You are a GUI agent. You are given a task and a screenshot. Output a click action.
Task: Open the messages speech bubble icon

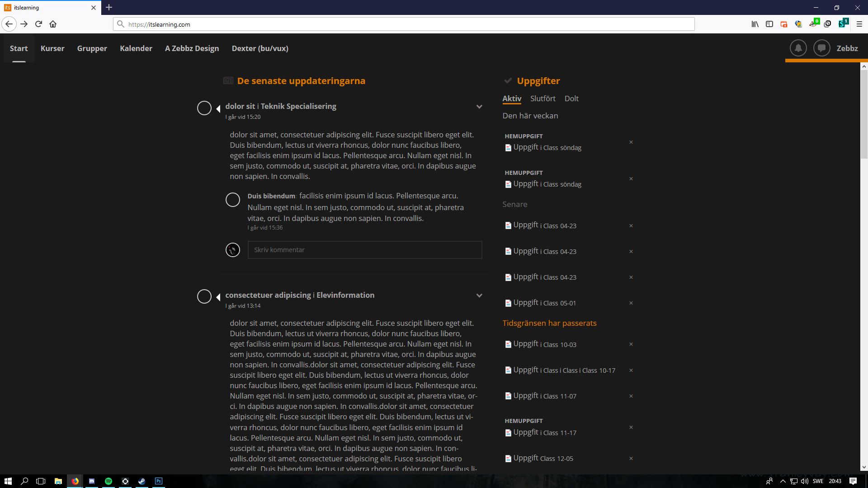(x=821, y=48)
